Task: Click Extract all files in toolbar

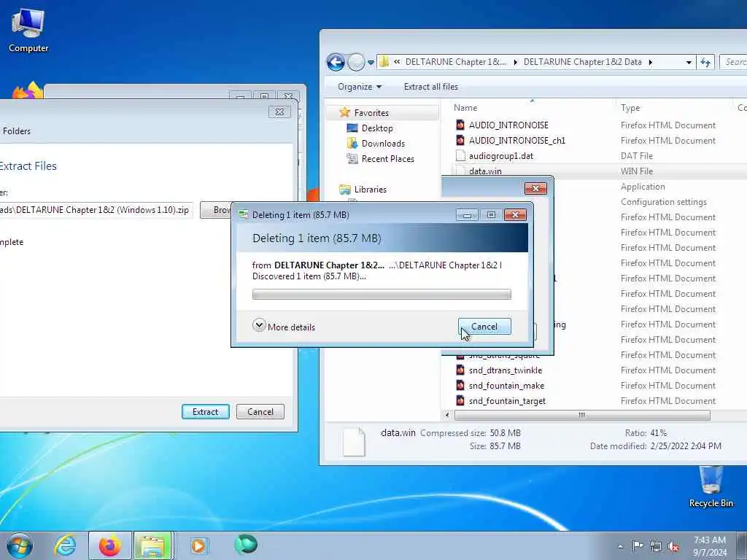Action: point(430,87)
